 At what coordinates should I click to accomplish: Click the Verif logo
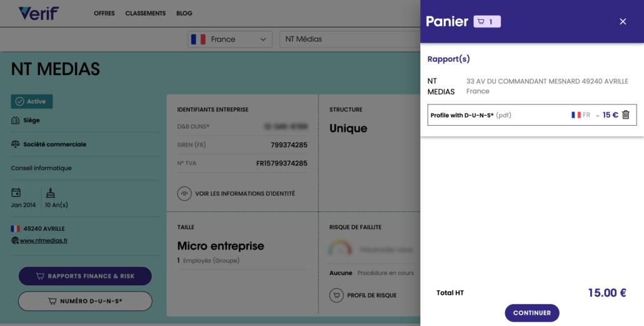point(39,13)
